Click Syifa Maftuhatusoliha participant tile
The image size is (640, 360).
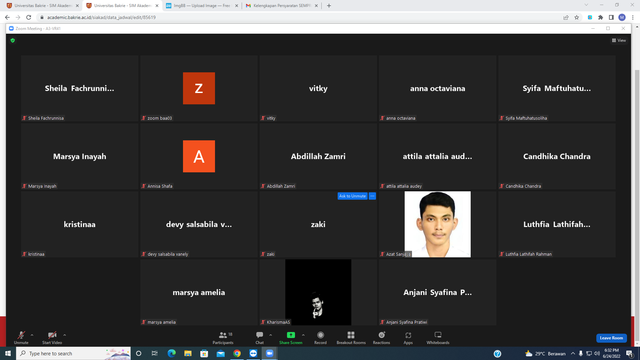tap(557, 88)
